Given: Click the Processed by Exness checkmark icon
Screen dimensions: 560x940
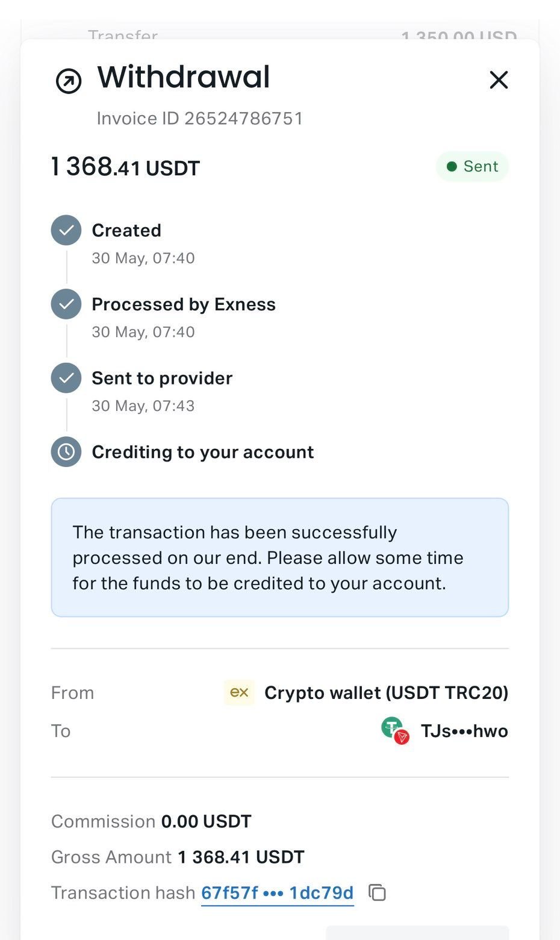Looking at the screenshot, I should [66, 304].
